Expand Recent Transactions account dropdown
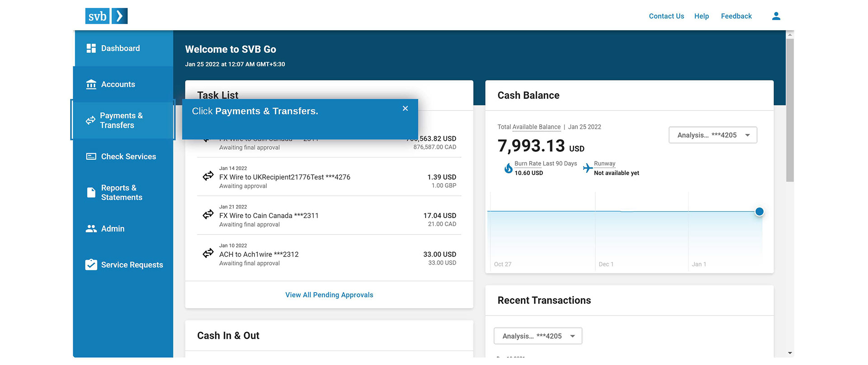This screenshot has height=365, width=868. point(538,336)
